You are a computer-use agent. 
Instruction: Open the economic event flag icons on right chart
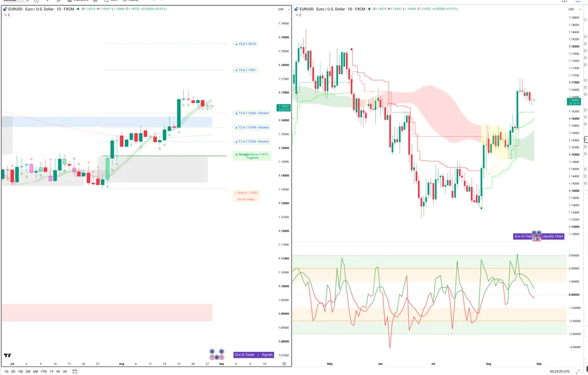click(537, 235)
